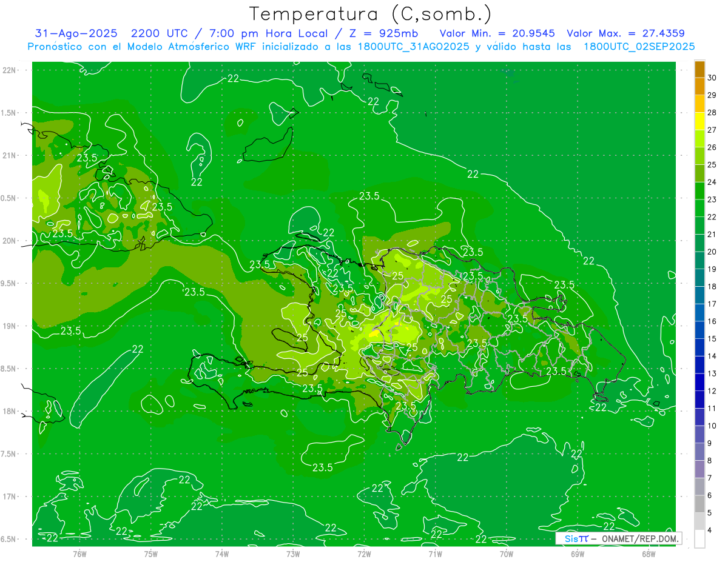728x562 pixels.
Task: Click the "69W" longitude axis label
Action: (x=578, y=554)
